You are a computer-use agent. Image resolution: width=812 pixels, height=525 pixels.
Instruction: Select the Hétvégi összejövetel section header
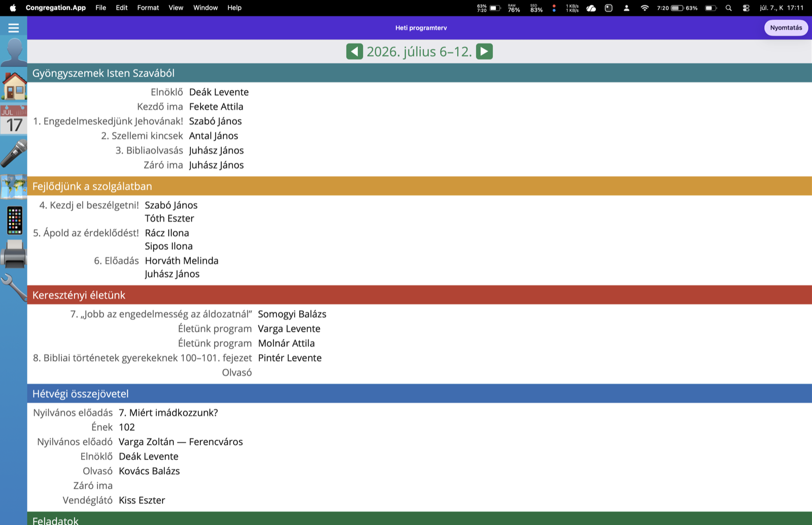coord(420,394)
